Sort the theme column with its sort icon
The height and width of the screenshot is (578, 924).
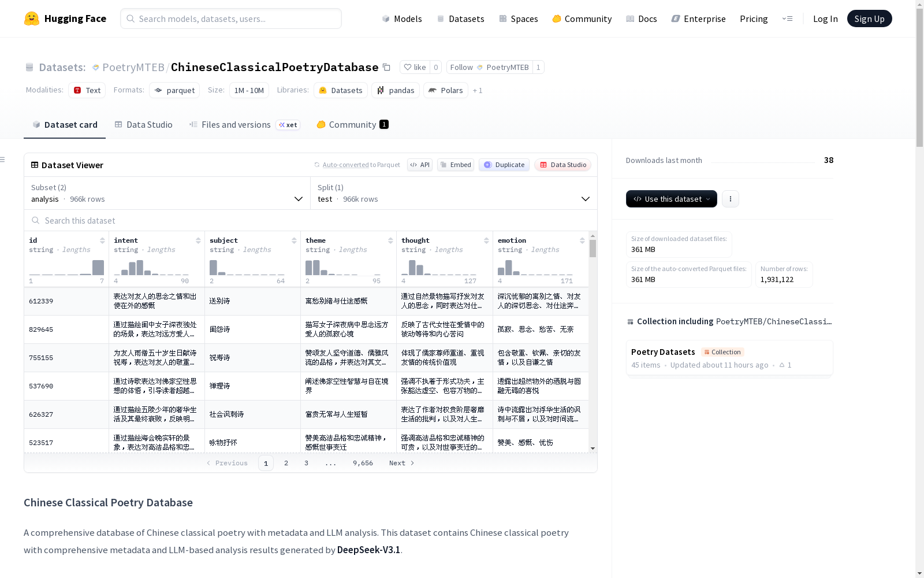pos(390,240)
